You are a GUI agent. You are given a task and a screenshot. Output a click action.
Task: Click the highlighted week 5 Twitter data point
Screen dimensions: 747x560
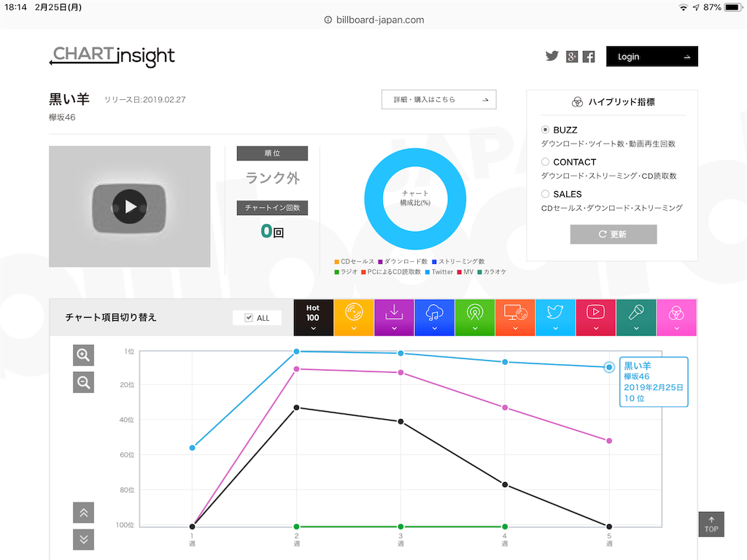pyautogui.click(x=609, y=367)
